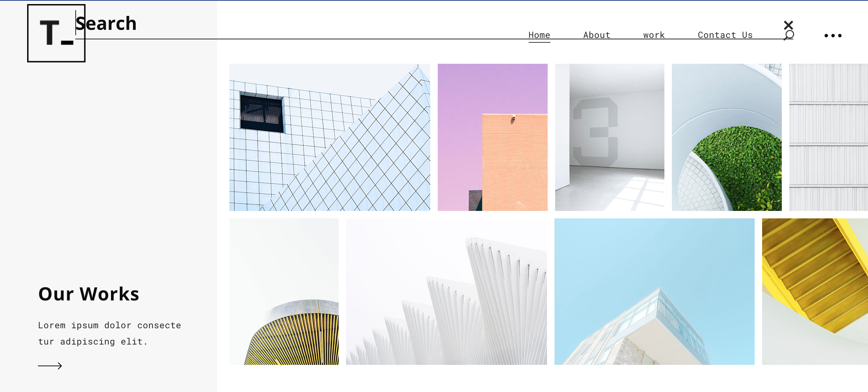Open the blue tiled building thumbnail
Viewport: 868px width, 392px height.
pyautogui.click(x=329, y=137)
